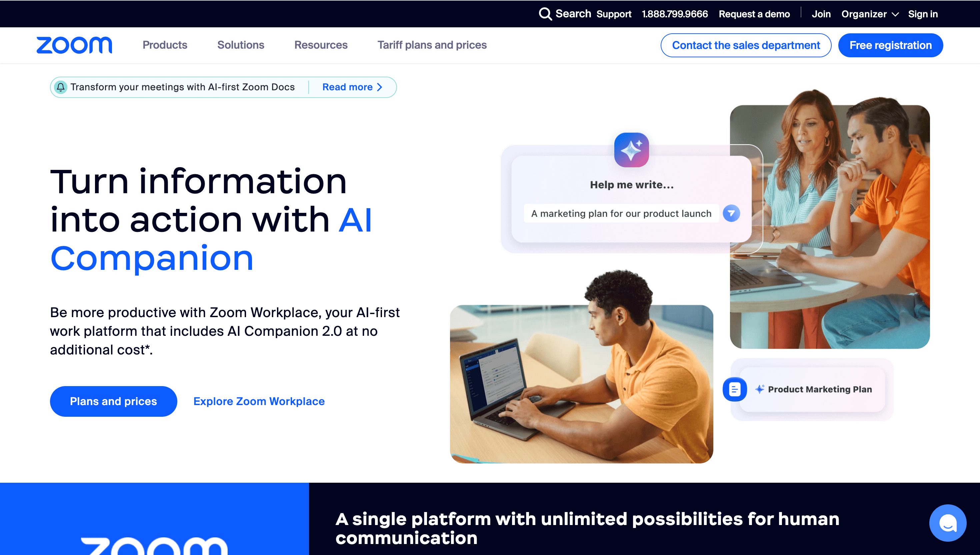
Task: Open the chat support bubble
Action: pos(948,523)
